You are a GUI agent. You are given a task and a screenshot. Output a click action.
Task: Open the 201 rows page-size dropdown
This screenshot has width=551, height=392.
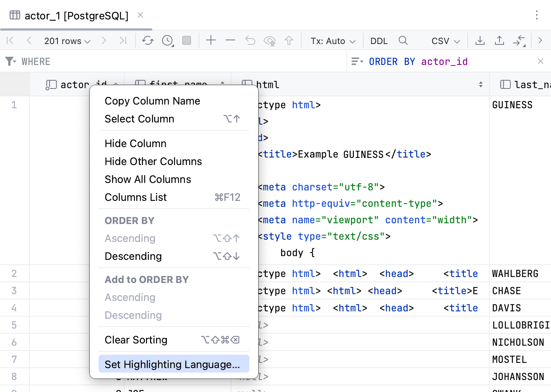pos(66,41)
